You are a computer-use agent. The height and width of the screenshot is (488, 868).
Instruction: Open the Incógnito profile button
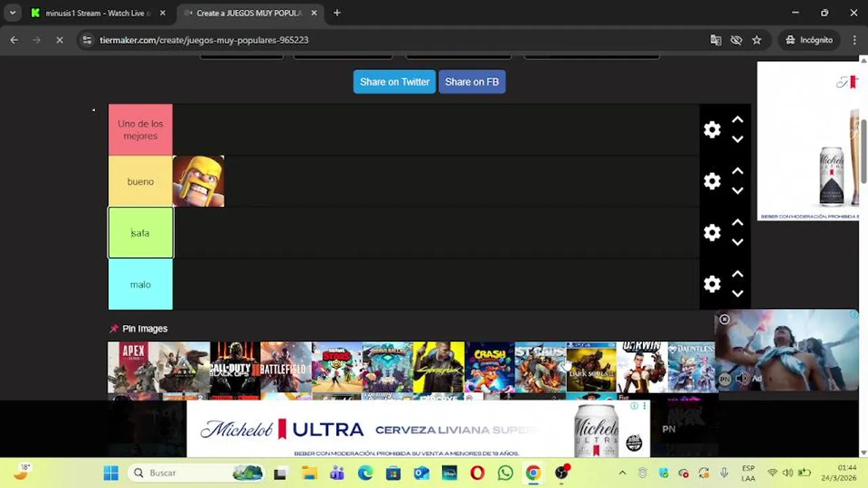click(809, 40)
